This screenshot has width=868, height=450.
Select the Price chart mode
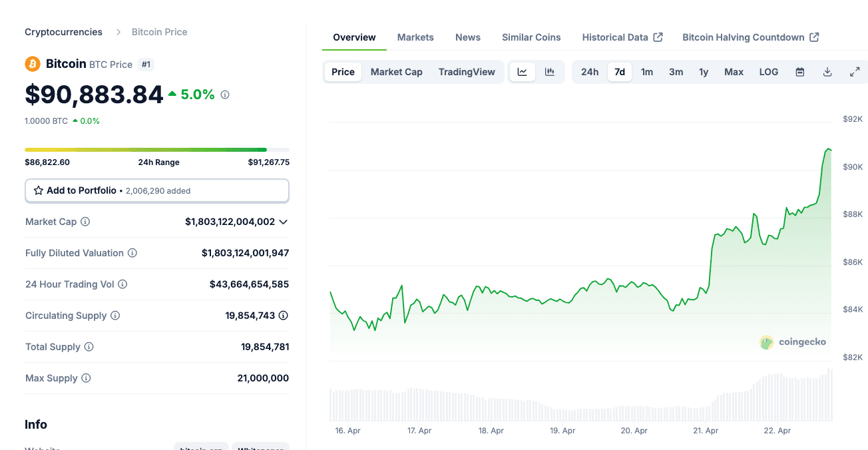(343, 72)
